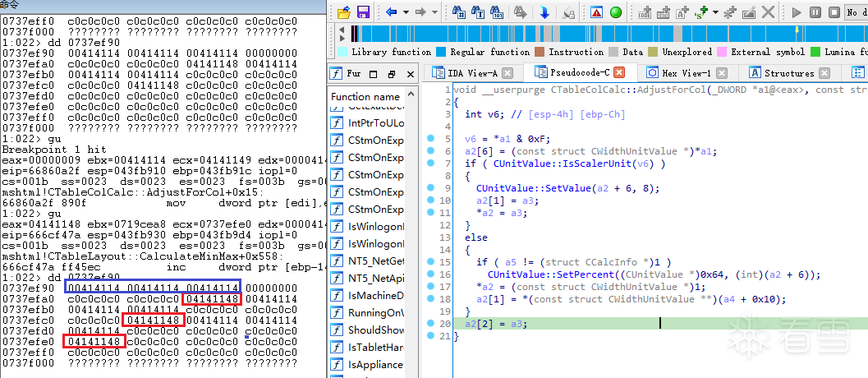The height and width of the screenshot is (378, 868).
Task: Open the back-history dropdown arrow
Action: coord(406,12)
